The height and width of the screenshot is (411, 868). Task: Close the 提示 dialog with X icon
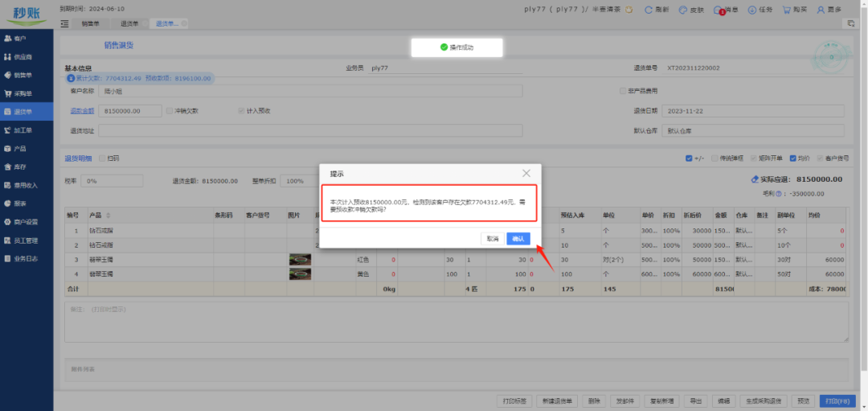(x=526, y=173)
